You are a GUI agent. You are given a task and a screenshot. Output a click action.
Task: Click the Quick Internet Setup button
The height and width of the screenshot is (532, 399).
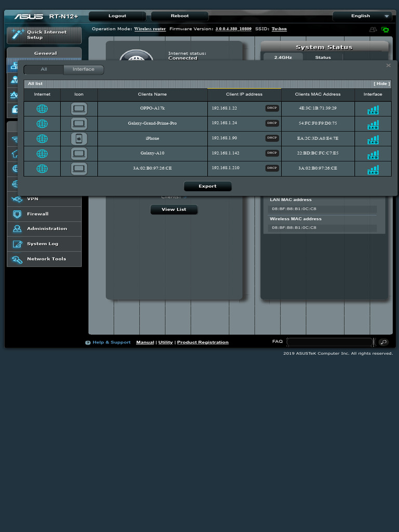44,35
